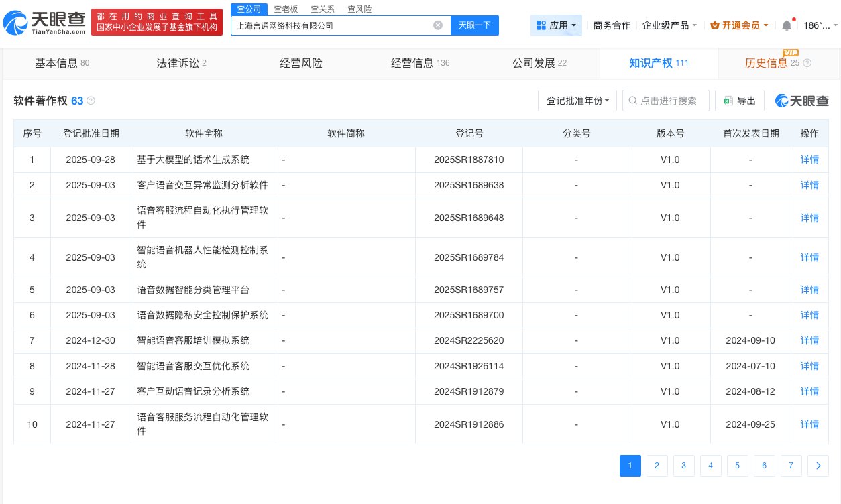
Task: Click the Excel icon on the 导出 export button
Action: point(728,101)
